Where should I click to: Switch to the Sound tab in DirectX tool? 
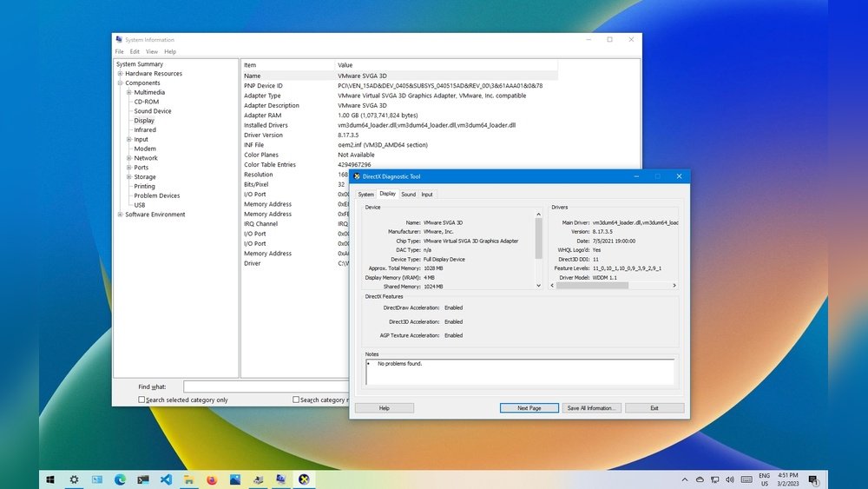(x=408, y=195)
